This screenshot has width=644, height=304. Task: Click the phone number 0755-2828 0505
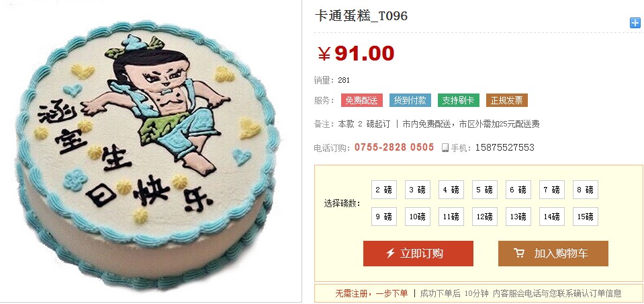394,147
